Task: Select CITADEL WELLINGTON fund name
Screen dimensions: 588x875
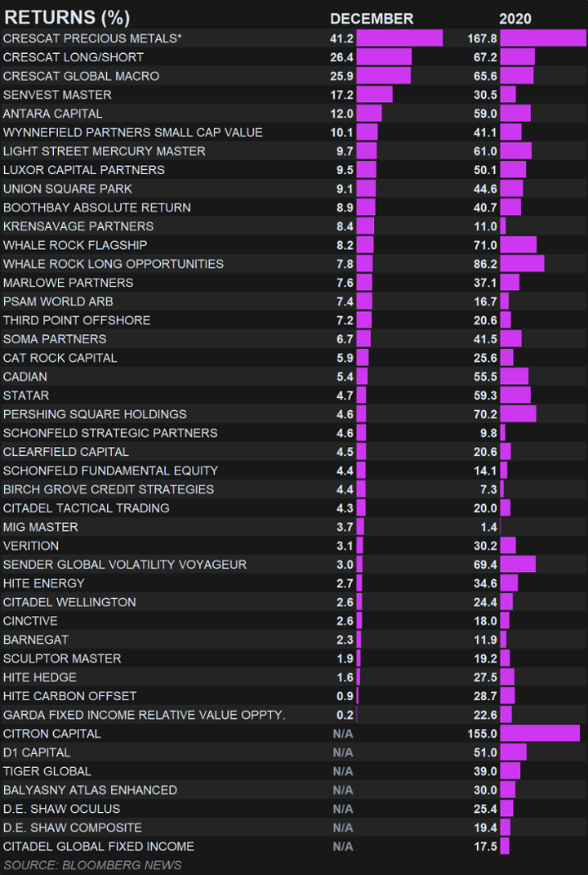Action: click(x=69, y=602)
